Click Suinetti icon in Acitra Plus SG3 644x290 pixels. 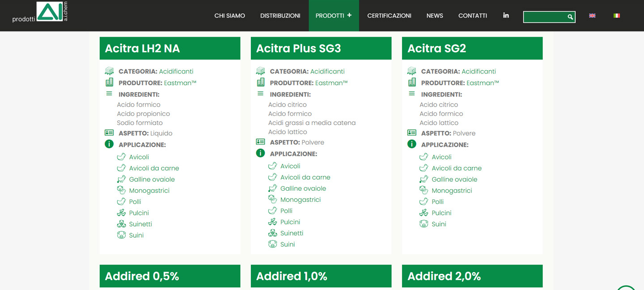click(272, 233)
